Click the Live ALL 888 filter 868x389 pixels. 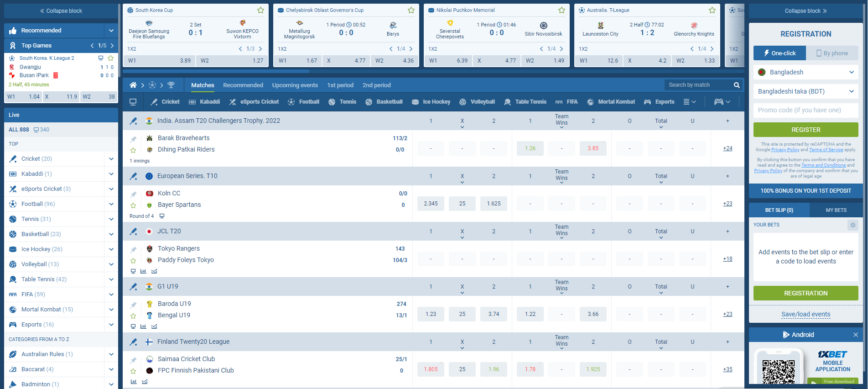click(x=19, y=130)
